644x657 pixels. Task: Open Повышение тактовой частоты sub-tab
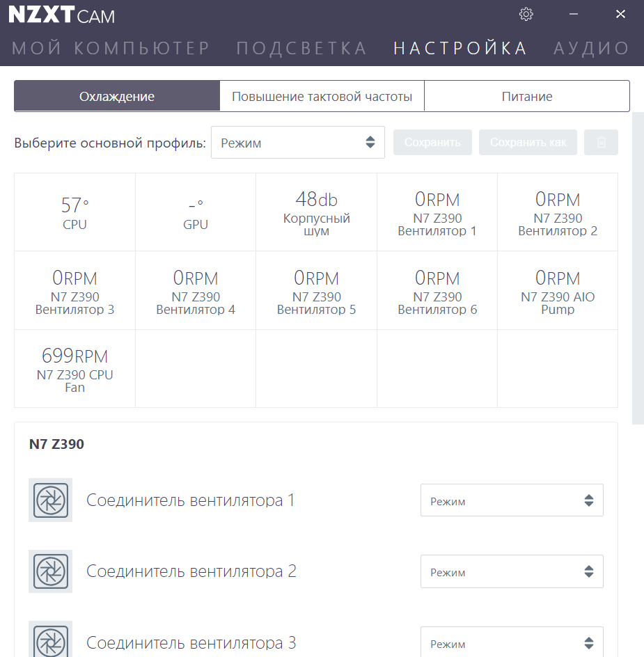[x=322, y=96]
